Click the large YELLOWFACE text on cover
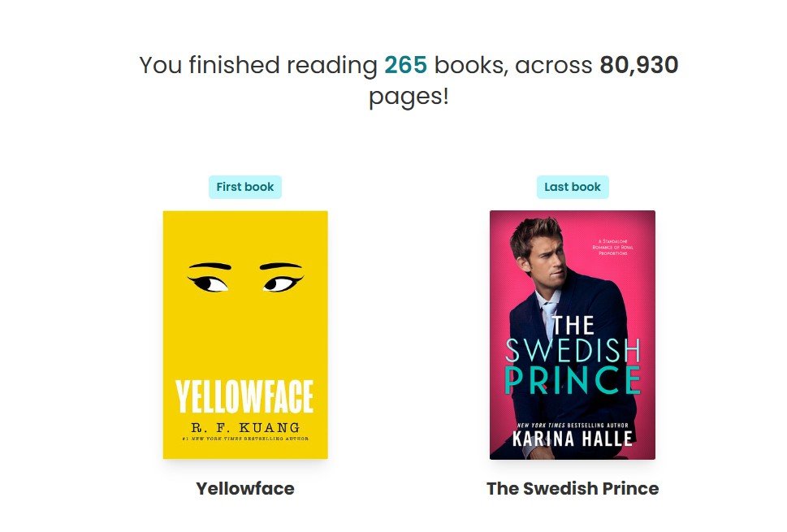This screenshot has width=787, height=532. pos(245,397)
